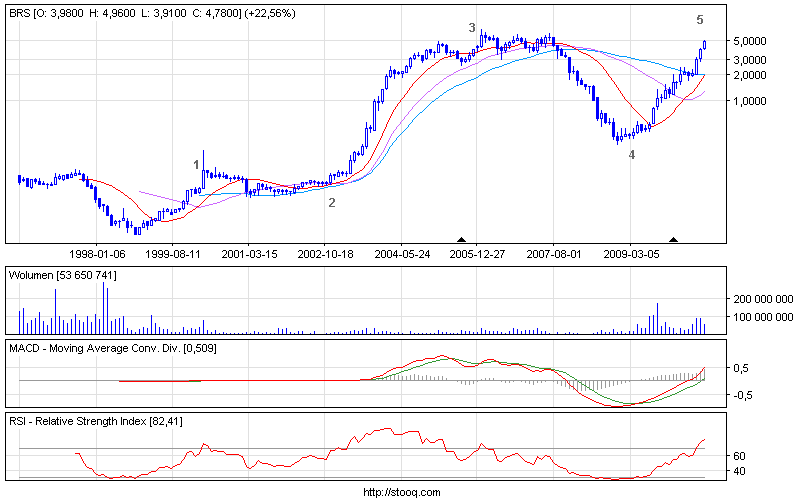The height and width of the screenshot is (500, 800).
Task: Click price axis value 5,0000
Action: (x=750, y=41)
